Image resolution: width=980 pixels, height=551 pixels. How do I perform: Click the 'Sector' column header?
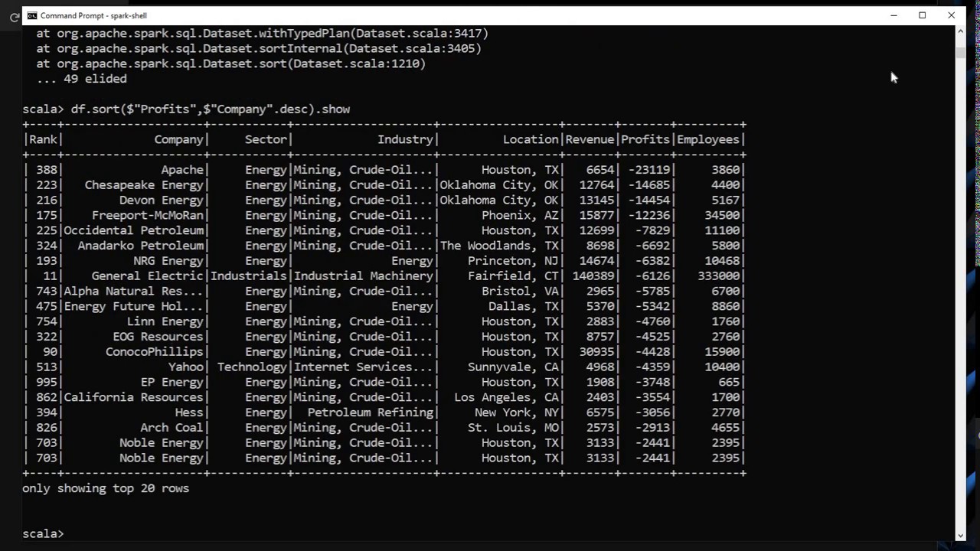tap(266, 139)
